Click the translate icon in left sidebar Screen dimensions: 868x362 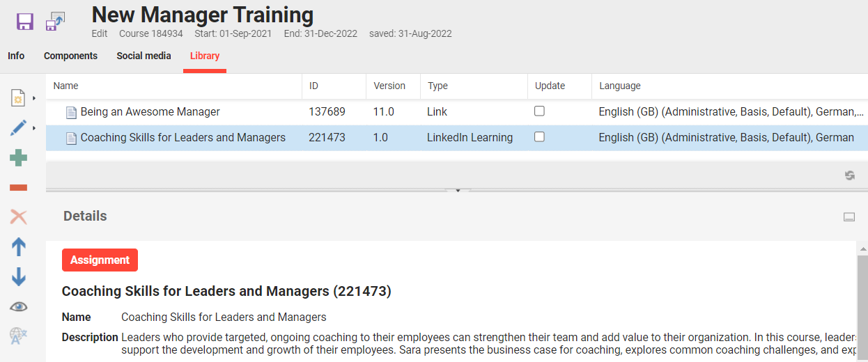(x=19, y=336)
